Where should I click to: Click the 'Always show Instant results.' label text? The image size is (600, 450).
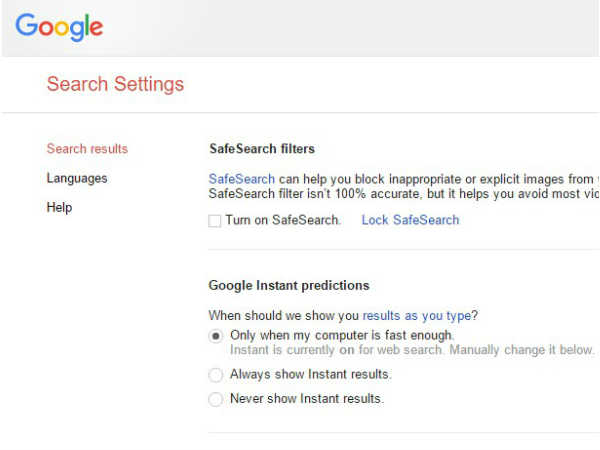pos(310,375)
